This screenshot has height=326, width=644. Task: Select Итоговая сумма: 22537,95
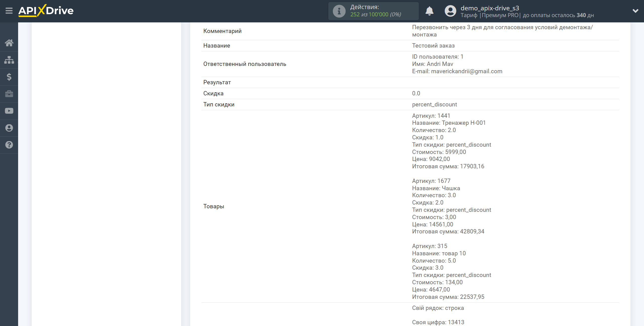[448, 297]
